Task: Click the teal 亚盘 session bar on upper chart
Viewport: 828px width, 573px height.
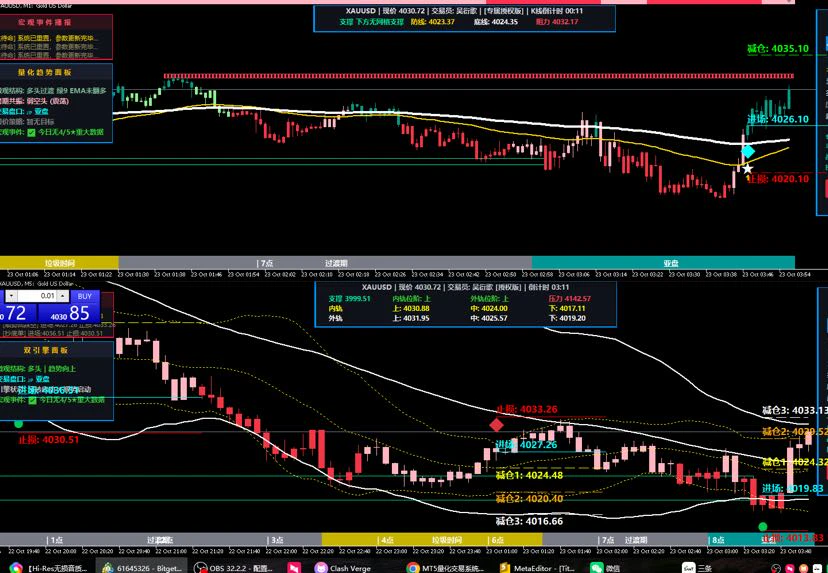Action: coord(663,262)
